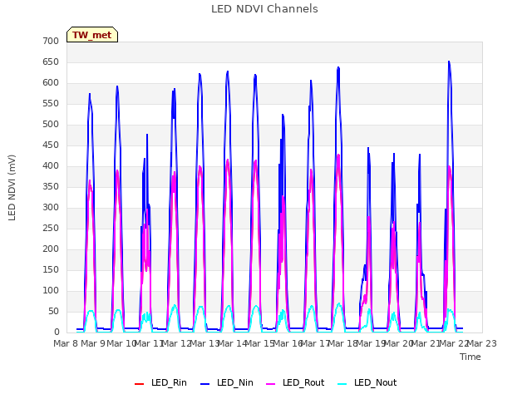Click the TW_met annotation label
The height and width of the screenshot is (399, 532).
[92, 35]
